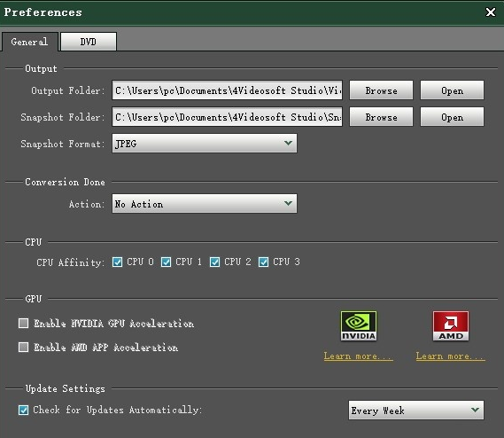The width and height of the screenshot is (504, 438).
Task: Change the Every Week update frequency dropdown
Action: click(x=416, y=410)
